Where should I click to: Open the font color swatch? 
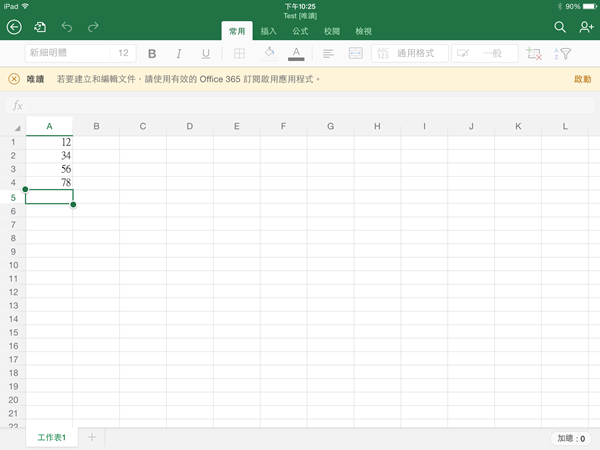[x=297, y=54]
